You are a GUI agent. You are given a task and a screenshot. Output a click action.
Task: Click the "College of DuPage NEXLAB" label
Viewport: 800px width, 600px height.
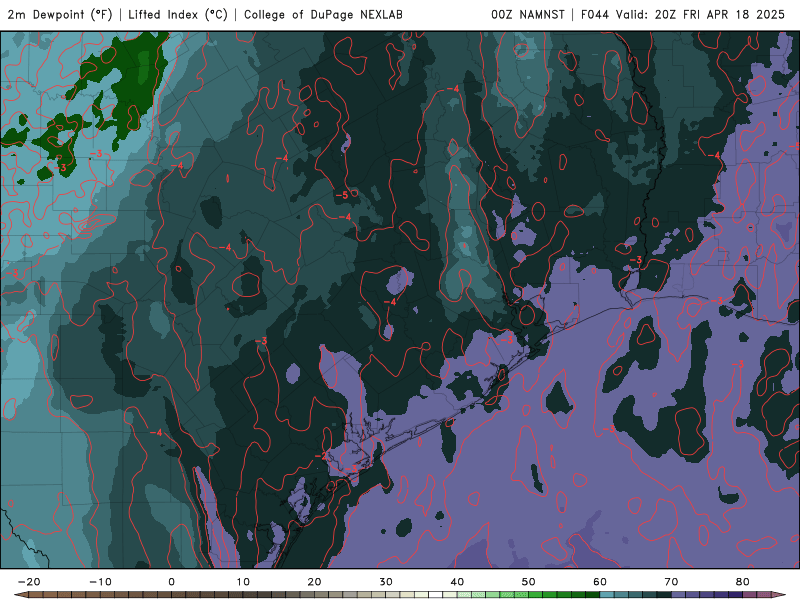(323, 14)
